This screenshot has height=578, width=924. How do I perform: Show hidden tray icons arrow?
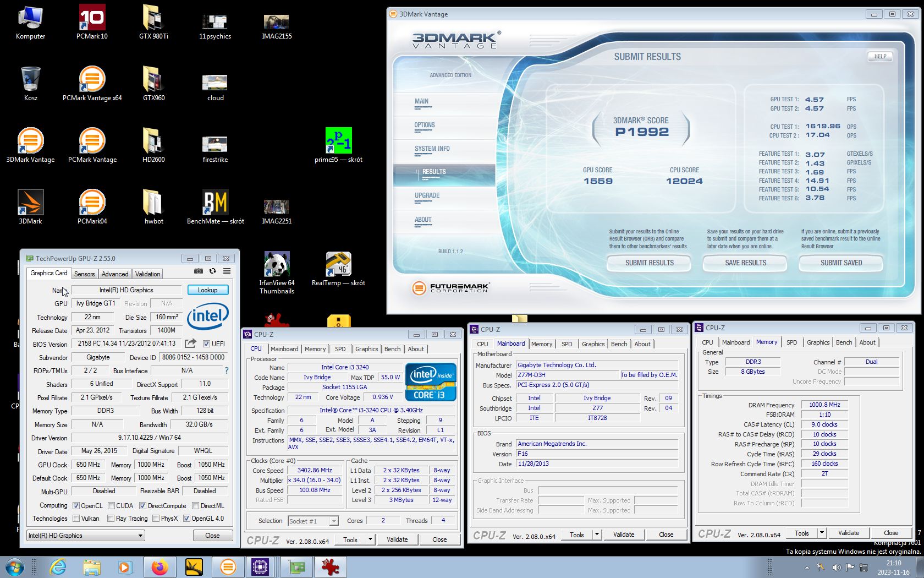click(807, 567)
